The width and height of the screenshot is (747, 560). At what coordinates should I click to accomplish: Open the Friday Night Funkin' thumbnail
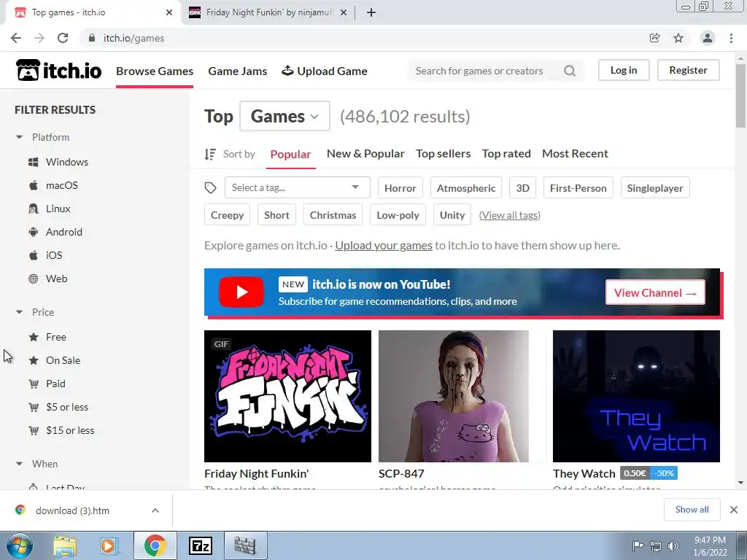pos(287,396)
